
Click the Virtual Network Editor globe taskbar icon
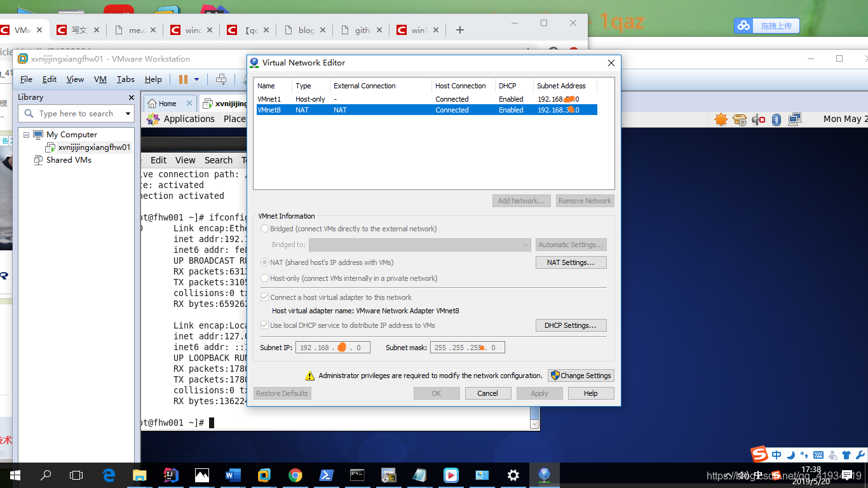tap(544, 475)
